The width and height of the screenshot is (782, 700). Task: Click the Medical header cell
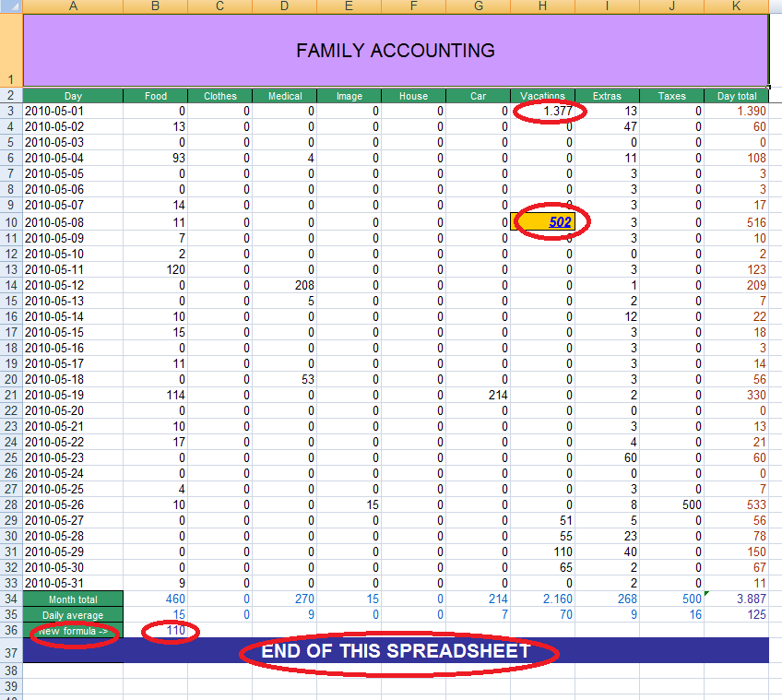click(x=285, y=96)
